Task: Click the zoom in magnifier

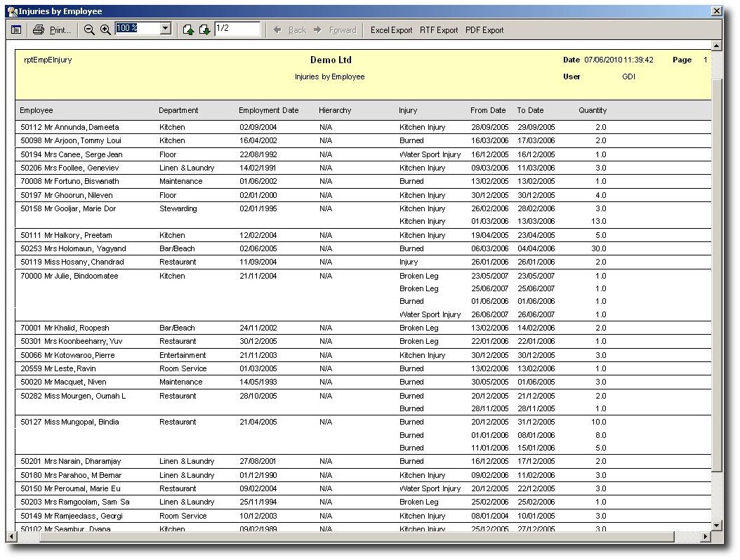Action: coord(105,29)
